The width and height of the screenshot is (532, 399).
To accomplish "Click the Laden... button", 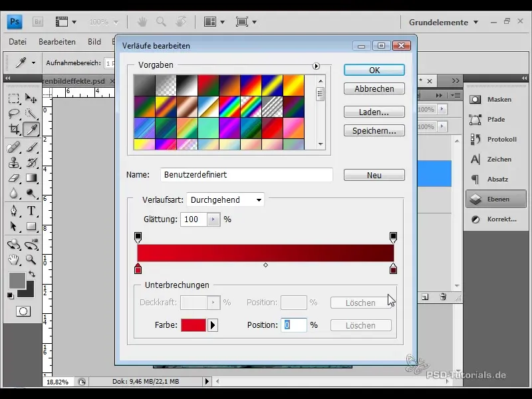I will click(374, 112).
